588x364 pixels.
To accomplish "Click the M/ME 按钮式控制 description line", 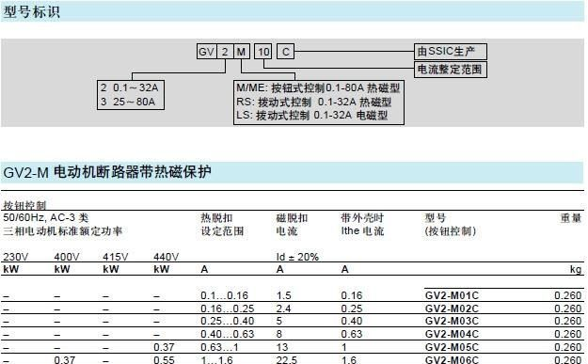I will (x=318, y=88).
